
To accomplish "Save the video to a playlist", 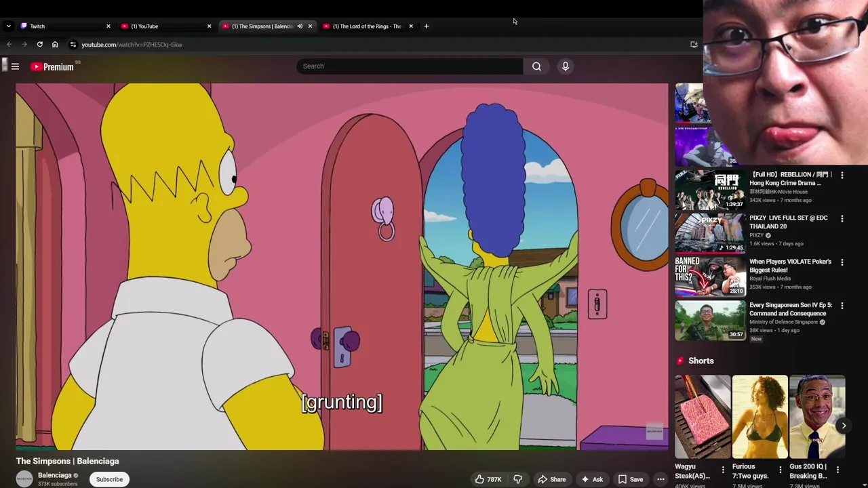I will pos(630,479).
